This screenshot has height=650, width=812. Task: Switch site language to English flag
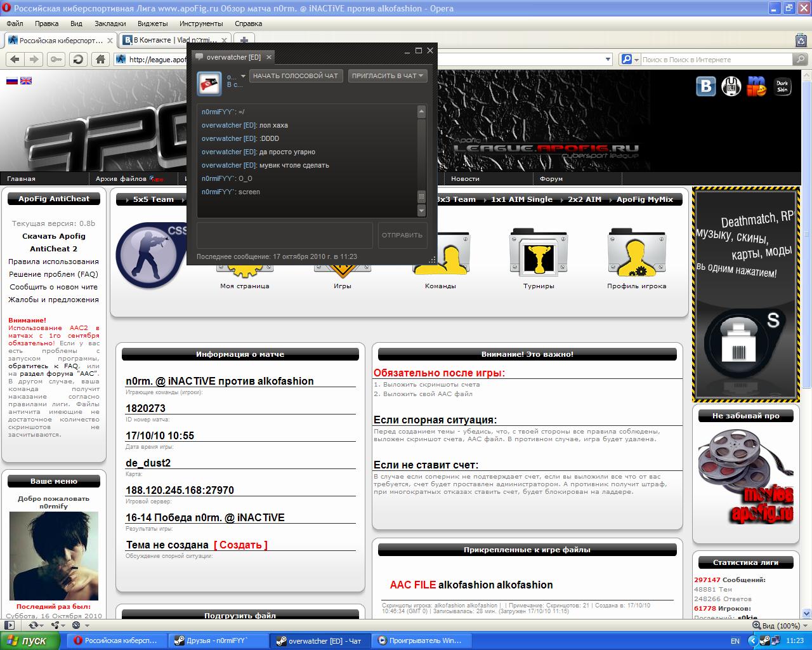pos(26,81)
